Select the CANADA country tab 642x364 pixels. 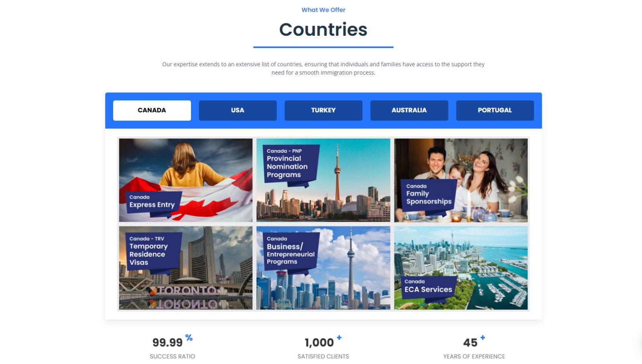(152, 110)
